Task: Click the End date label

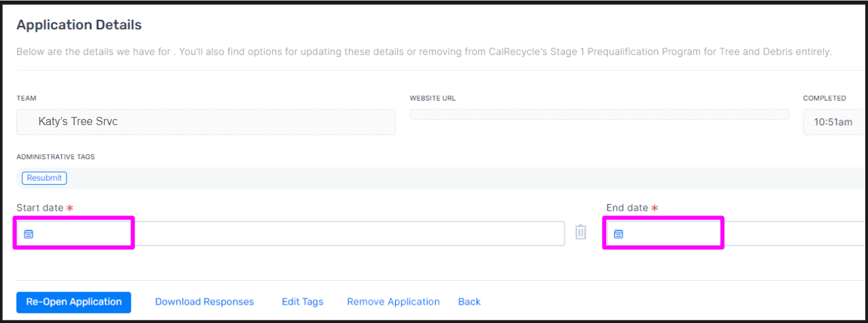Action: coord(627,207)
